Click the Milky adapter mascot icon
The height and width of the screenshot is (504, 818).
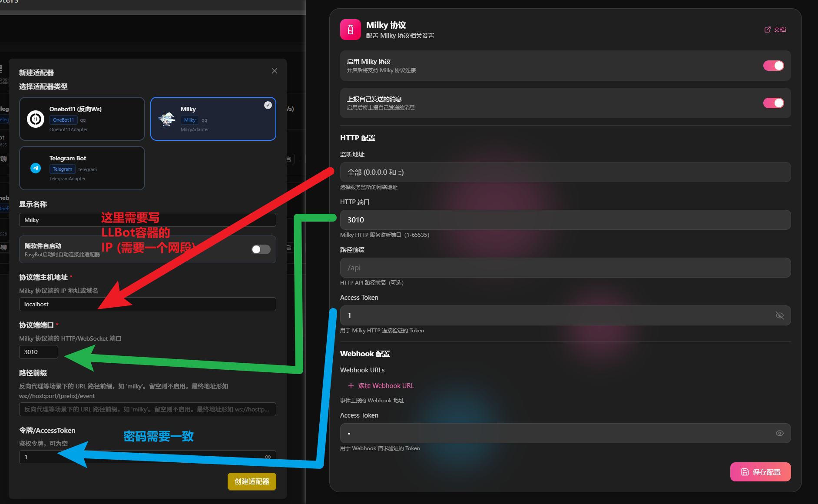[x=167, y=119]
